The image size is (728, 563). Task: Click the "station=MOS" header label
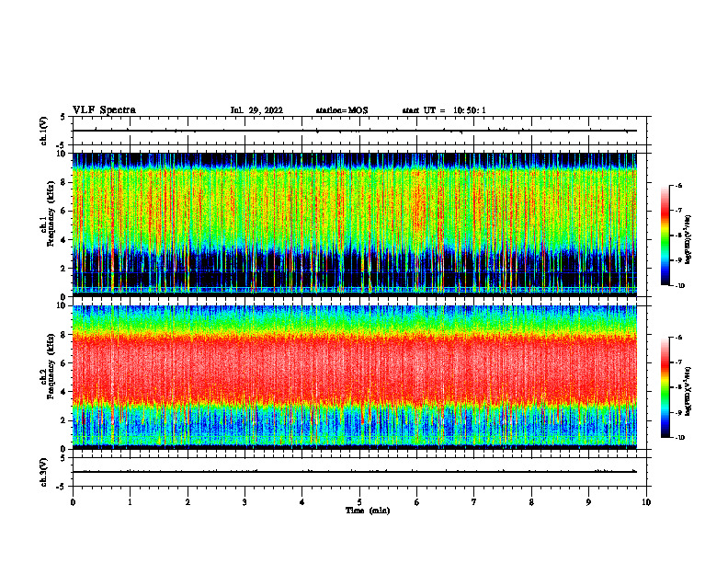pyautogui.click(x=342, y=110)
